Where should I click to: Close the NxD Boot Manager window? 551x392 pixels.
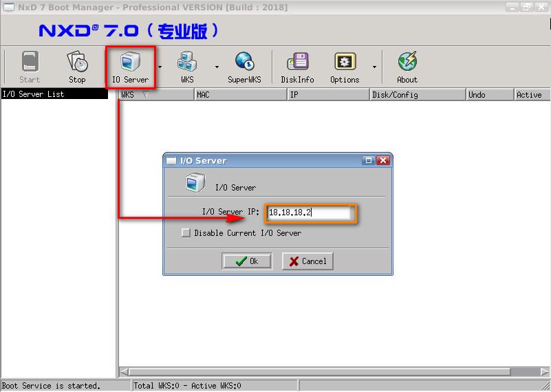click(x=541, y=7)
